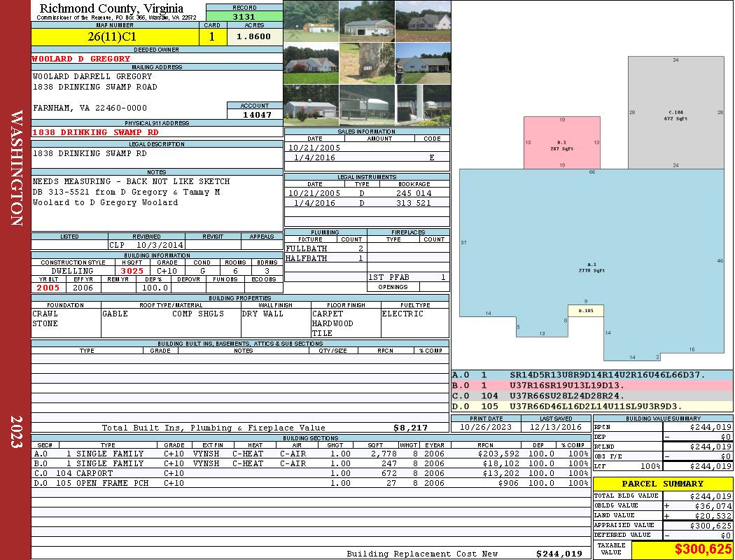Viewport: 735px width, 560px height.
Task: Select roof type GABLE
Action: pos(115,314)
